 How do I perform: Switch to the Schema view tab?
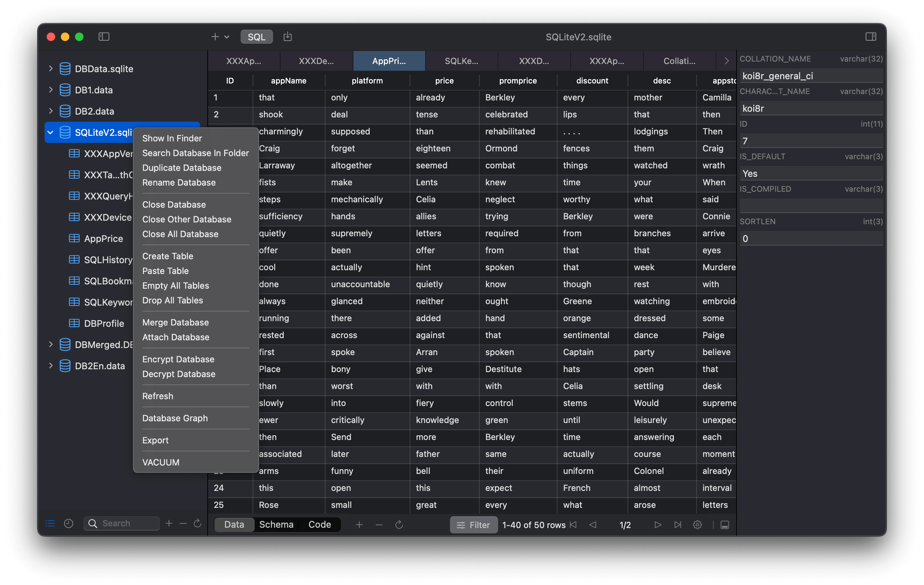276,525
